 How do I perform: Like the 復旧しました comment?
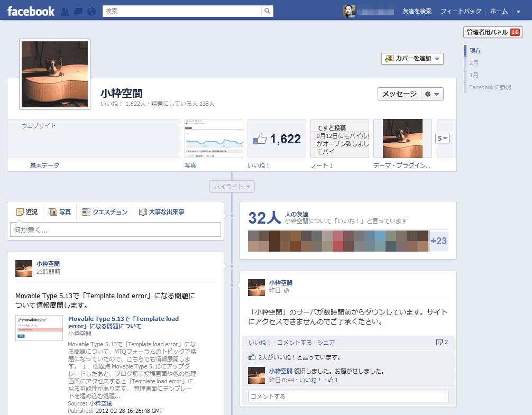[310, 380]
